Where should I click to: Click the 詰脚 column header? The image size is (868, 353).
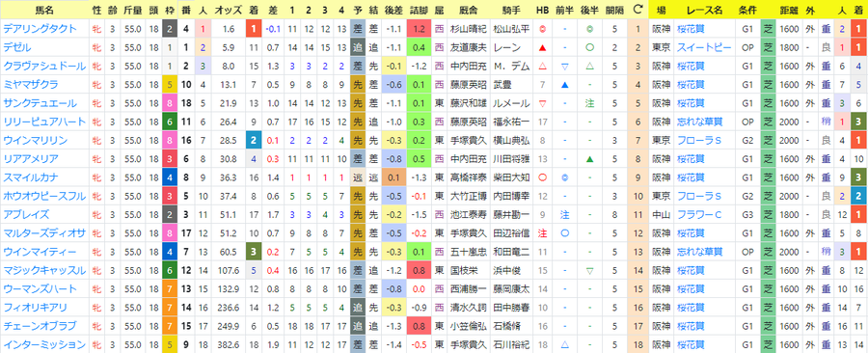click(x=420, y=10)
